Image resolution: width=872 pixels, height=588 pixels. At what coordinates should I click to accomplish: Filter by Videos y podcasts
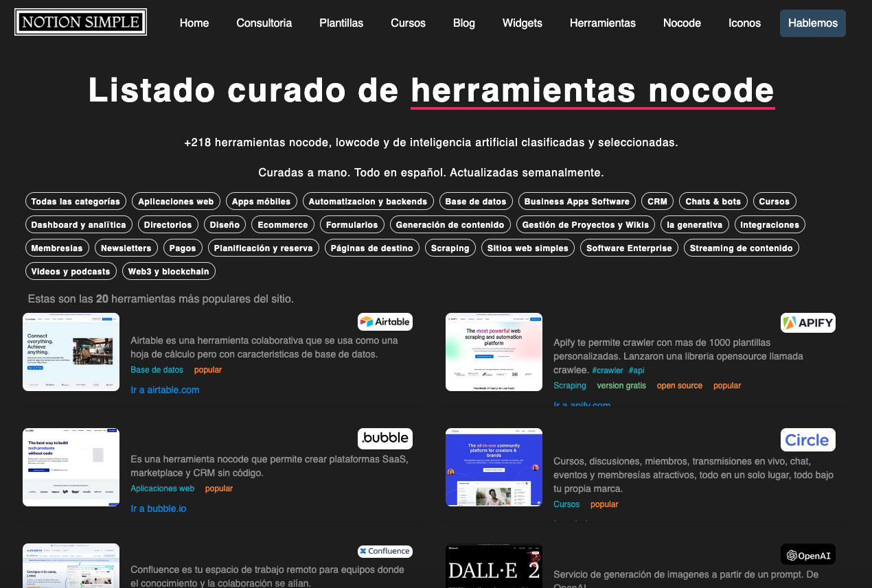click(71, 271)
